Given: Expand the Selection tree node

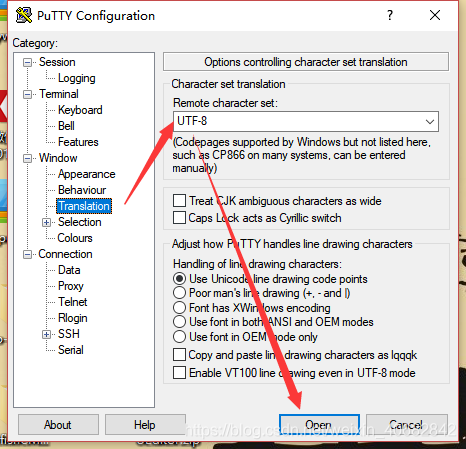Looking at the screenshot, I should 46,222.
